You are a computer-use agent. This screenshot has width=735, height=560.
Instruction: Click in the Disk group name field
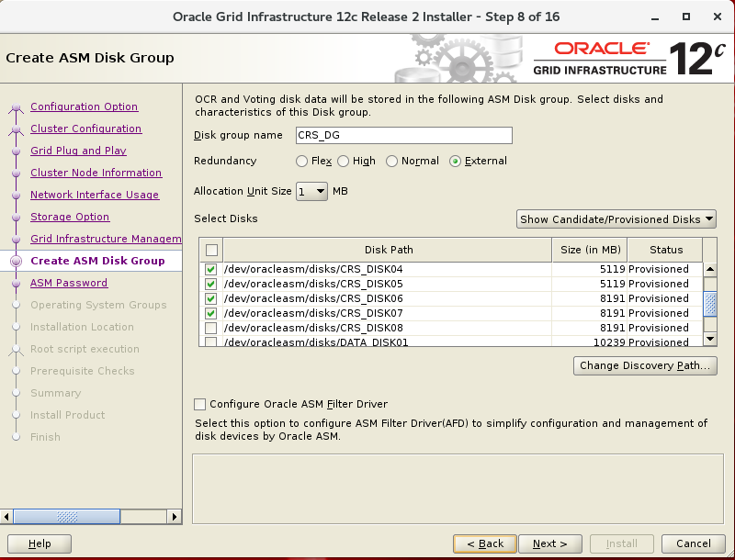(x=404, y=135)
